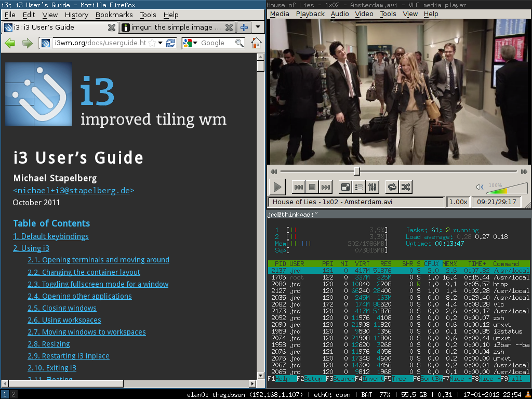
Task: Click the Firefox search magnifier icon
Action: [x=239, y=43]
